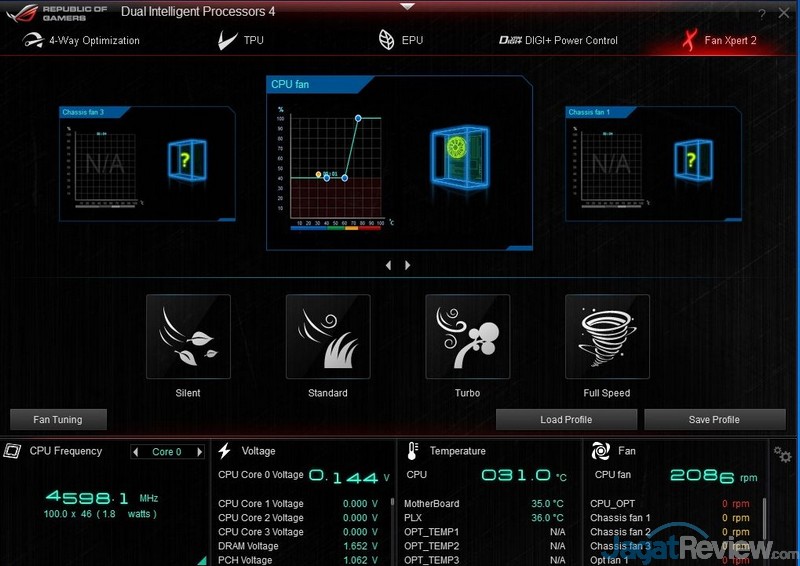Click the top curve point at 100%
The image size is (800, 566).
(x=358, y=118)
